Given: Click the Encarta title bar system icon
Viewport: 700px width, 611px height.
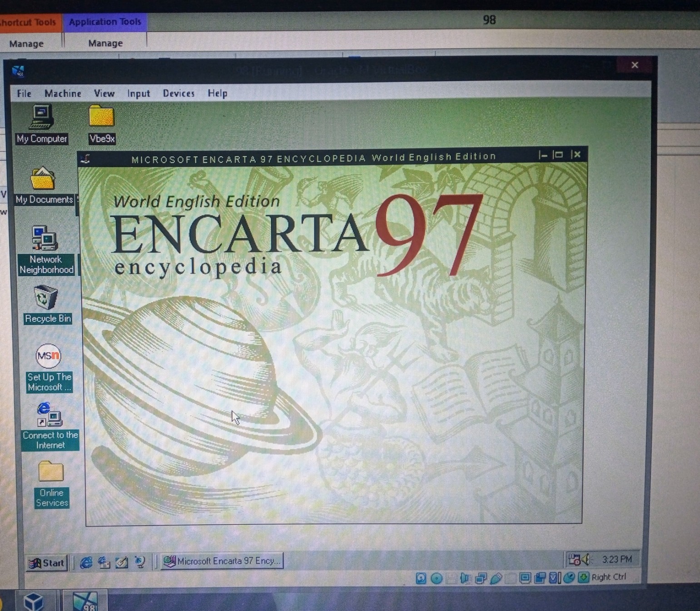Looking at the screenshot, I should pyautogui.click(x=85, y=159).
